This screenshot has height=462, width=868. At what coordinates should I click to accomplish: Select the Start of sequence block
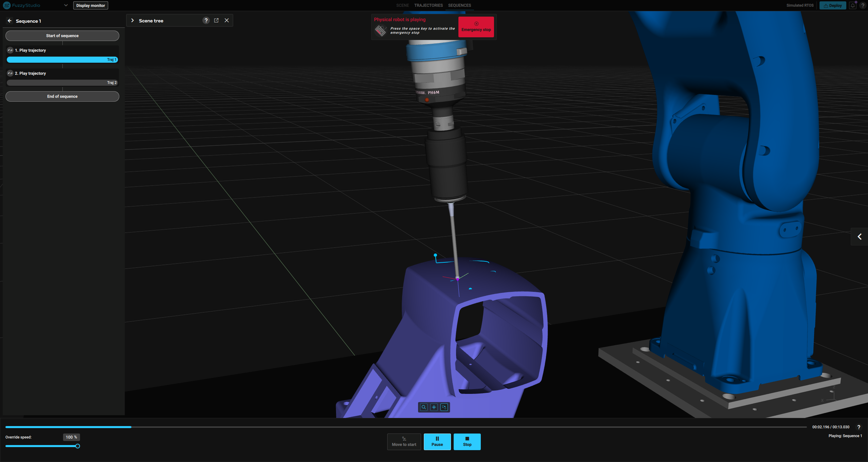click(62, 36)
